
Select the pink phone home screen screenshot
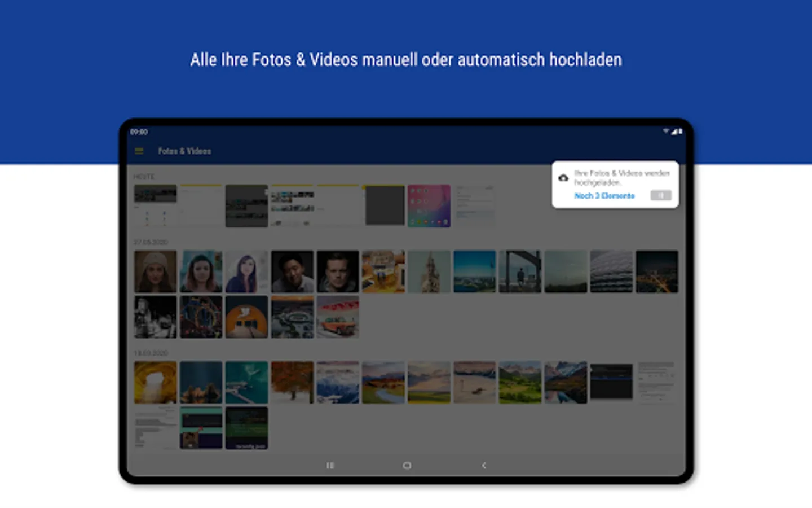point(429,205)
